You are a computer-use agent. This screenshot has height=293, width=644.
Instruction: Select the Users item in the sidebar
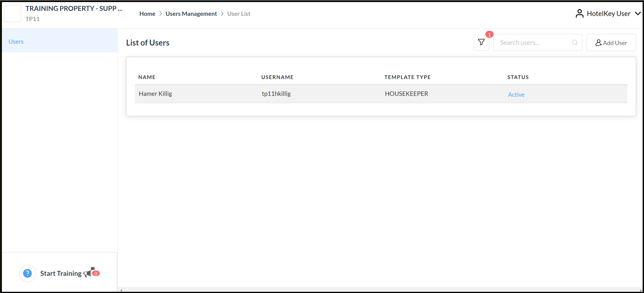pyautogui.click(x=16, y=41)
